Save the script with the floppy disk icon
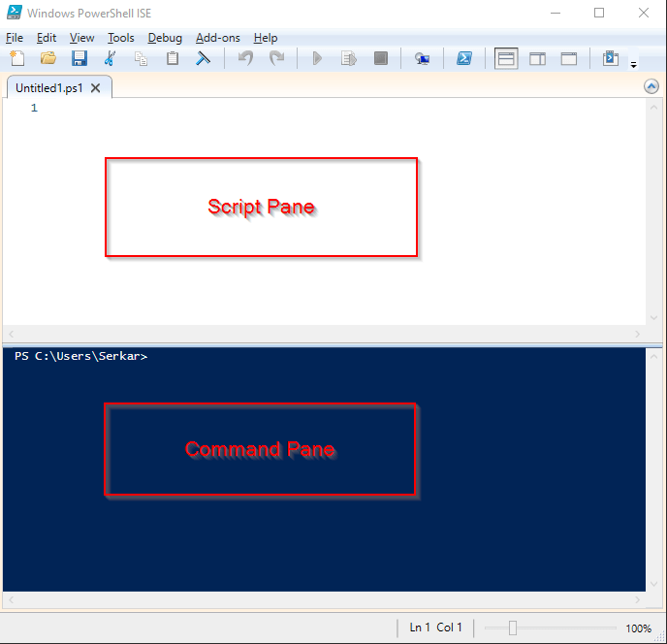 pyautogui.click(x=79, y=58)
